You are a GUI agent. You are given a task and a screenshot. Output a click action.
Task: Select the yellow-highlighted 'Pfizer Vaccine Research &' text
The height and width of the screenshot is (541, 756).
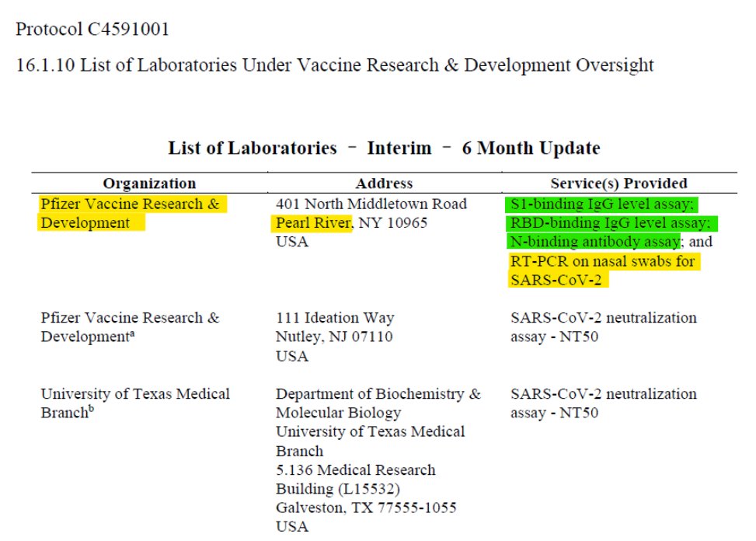point(131,204)
